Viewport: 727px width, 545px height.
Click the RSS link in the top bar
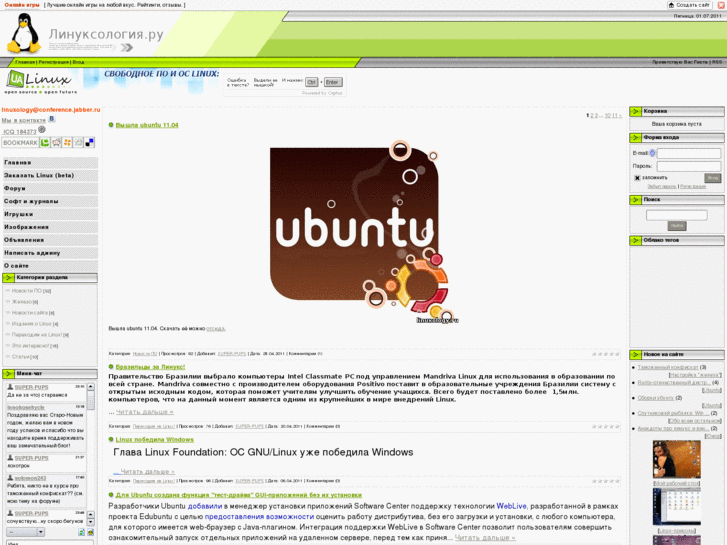[717, 62]
